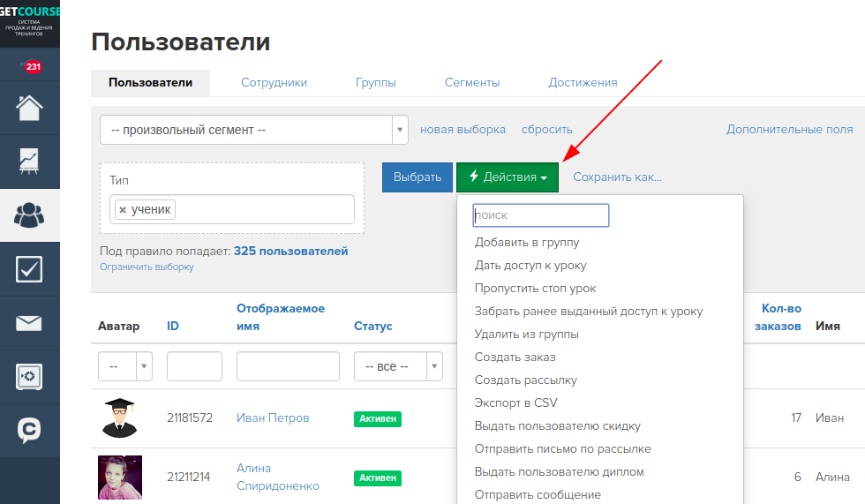Screen dimensions: 865x504
Task: Choose 'Пропустить стоп урок' action
Action: click(535, 289)
